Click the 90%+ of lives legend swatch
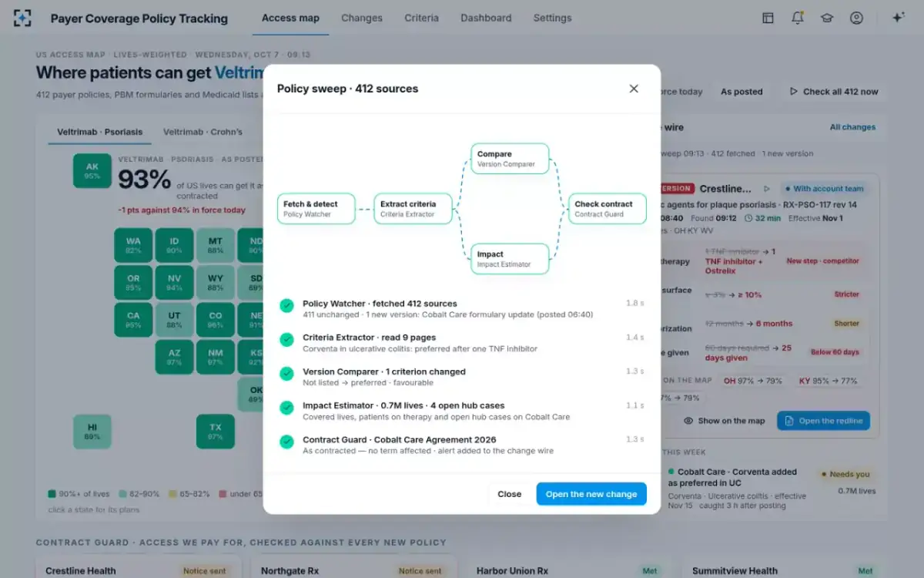Screen dimensions: 924x578 pyautogui.click(x=52, y=494)
